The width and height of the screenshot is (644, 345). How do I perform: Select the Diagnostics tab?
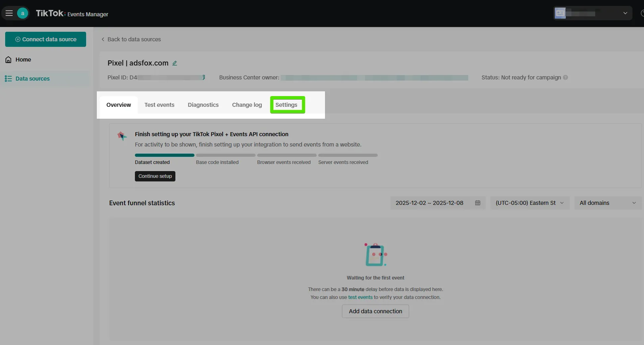[x=203, y=105]
